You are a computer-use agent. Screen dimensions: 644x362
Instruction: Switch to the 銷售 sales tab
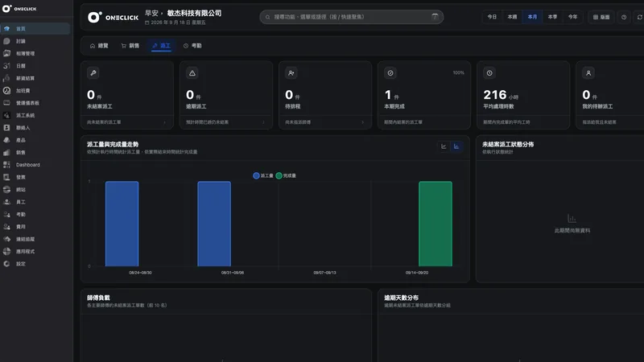pos(130,46)
